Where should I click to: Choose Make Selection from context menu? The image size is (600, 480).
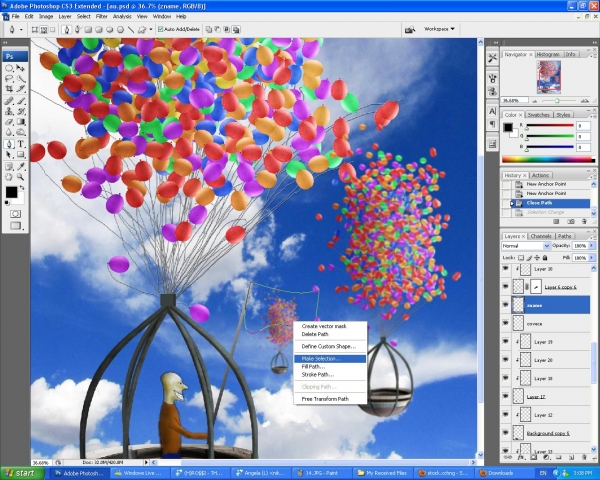click(x=330, y=359)
